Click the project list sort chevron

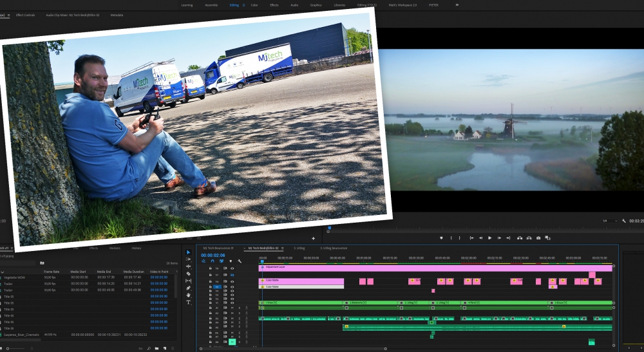3,272
